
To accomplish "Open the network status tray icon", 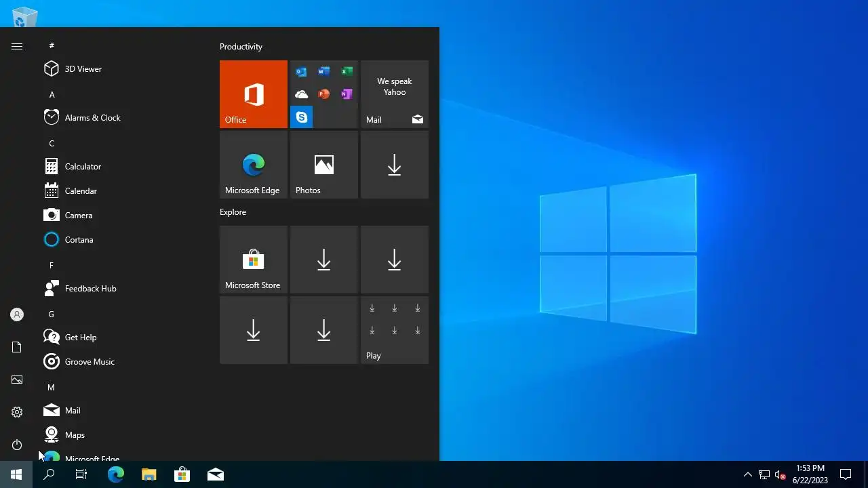I will click(x=764, y=474).
